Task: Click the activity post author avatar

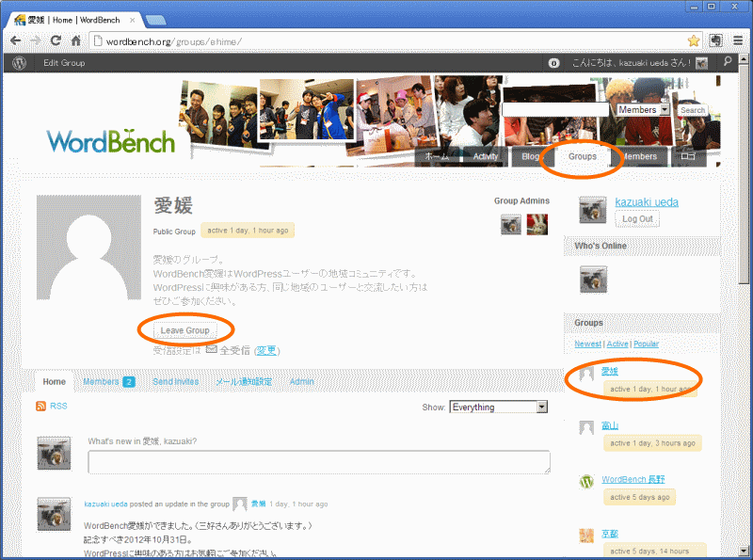Action: [54, 515]
